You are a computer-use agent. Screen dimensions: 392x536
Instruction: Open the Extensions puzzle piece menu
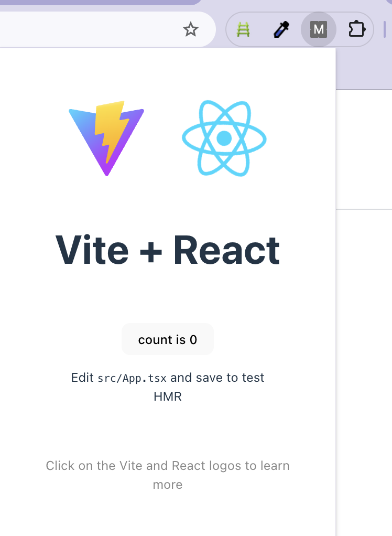(x=357, y=29)
